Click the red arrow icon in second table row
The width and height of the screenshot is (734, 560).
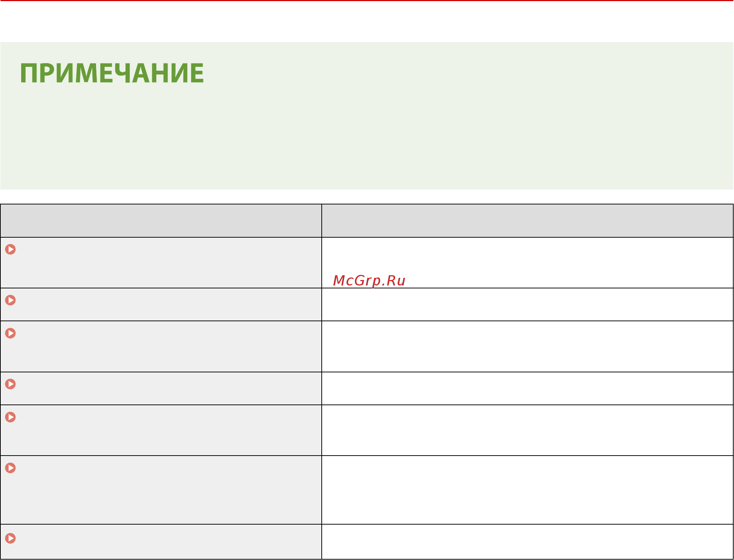pyautogui.click(x=11, y=300)
